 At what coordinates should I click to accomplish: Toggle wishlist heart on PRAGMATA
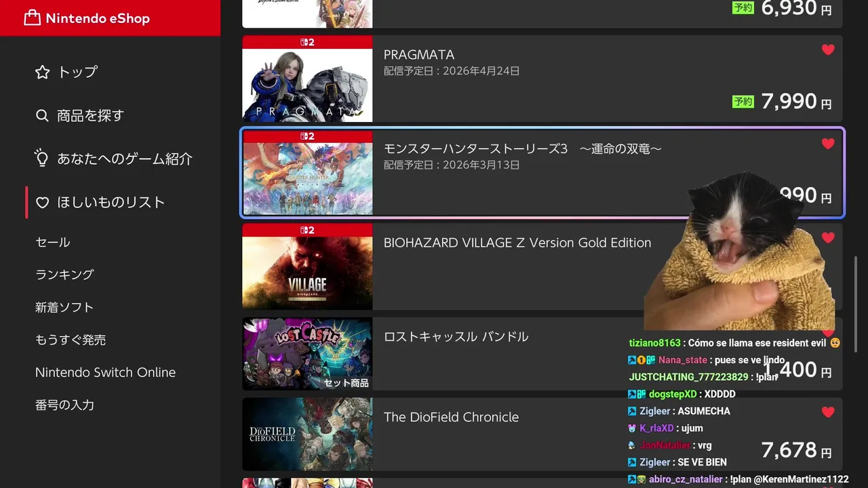tap(828, 49)
